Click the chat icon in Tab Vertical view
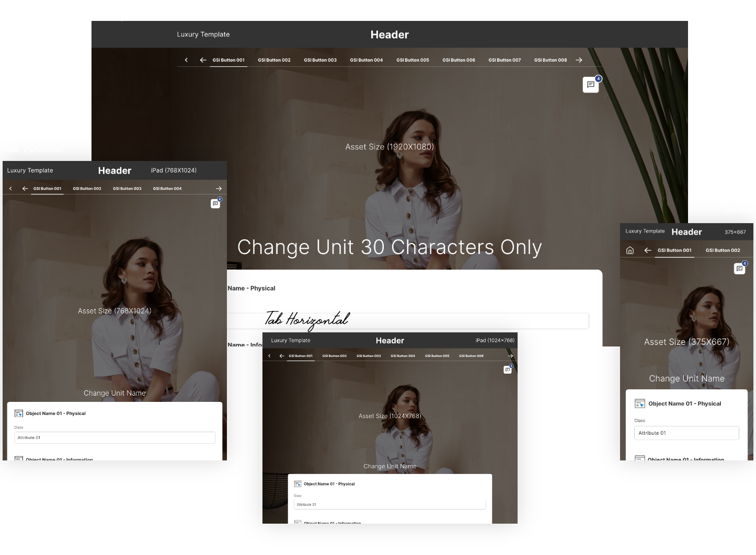The width and height of the screenshot is (756, 555). coord(215,204)
